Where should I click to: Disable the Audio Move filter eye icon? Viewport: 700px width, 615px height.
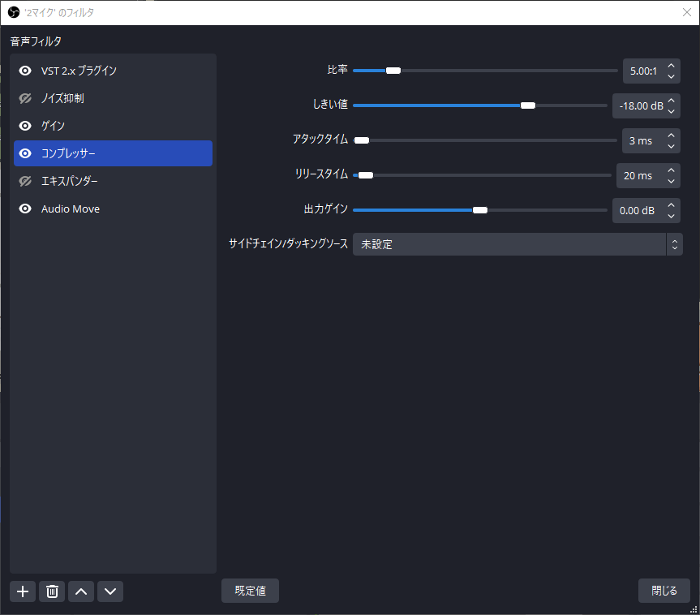coord(25,209)
